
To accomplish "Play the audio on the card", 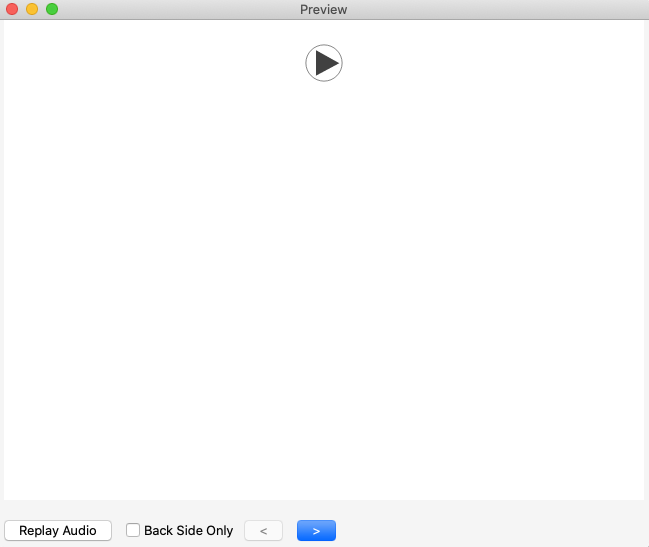I will (324, 63).
